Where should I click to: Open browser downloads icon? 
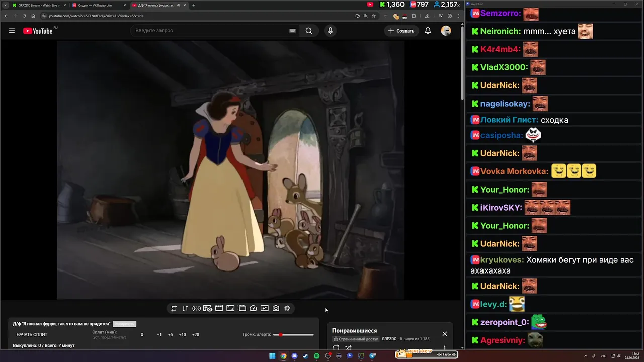[427, 16]
